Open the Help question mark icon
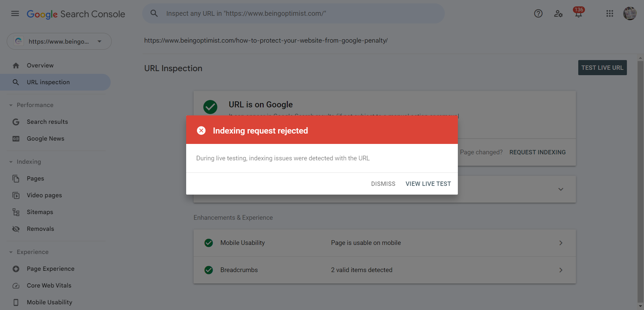The width and height of the screenshot is (644, 310). [x=538, y=13]
